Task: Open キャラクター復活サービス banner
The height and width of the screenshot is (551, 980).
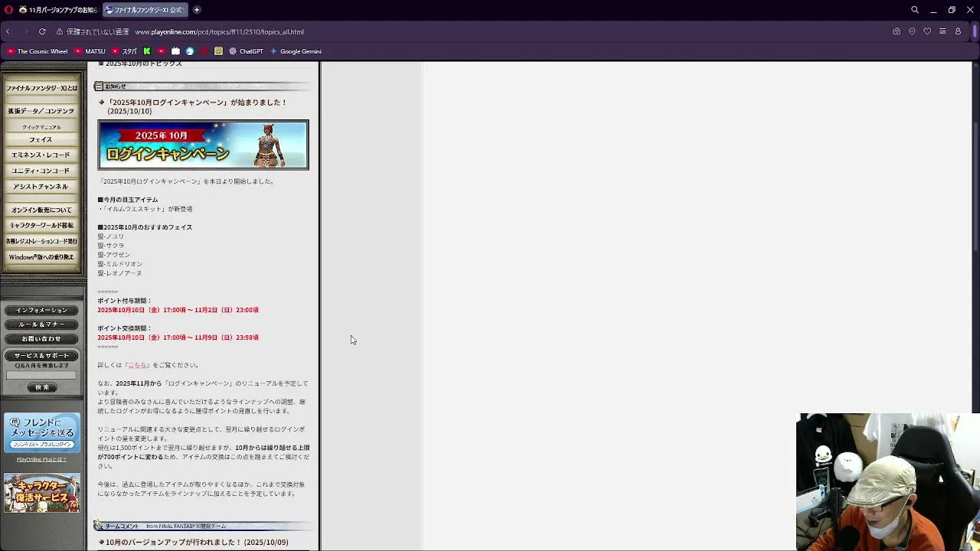Action: pyautogui.click(x=42, y=493)
